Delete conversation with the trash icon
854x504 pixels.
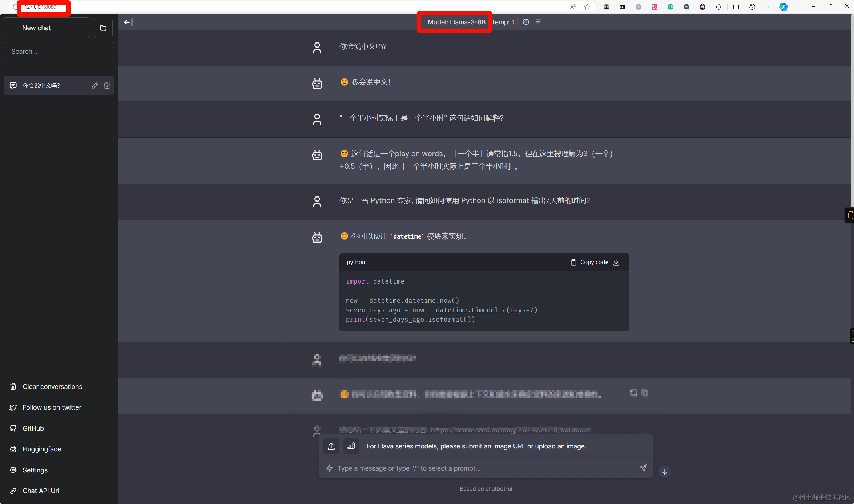pyautogui.click(x=107, y=85)
